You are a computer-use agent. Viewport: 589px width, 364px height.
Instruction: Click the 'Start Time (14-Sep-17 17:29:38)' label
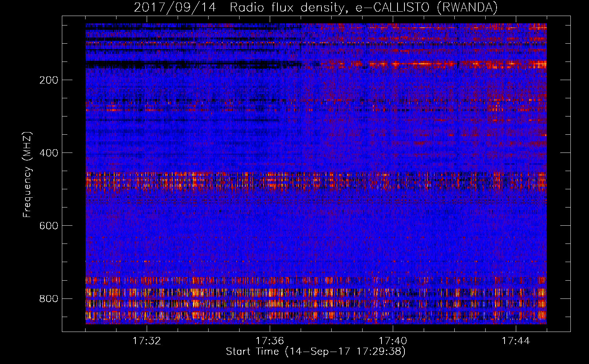[316, 352]
